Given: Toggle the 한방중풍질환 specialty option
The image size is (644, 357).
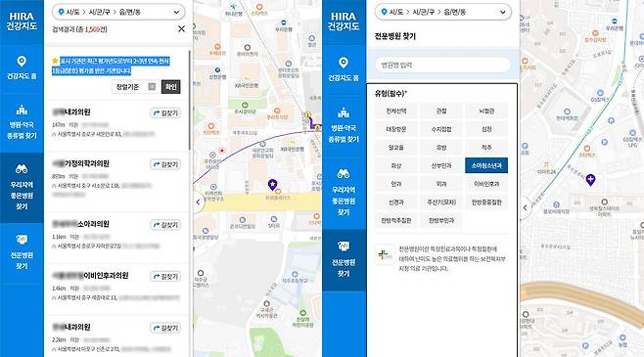Looking at the screenshot, I should [x=486, y=201].
